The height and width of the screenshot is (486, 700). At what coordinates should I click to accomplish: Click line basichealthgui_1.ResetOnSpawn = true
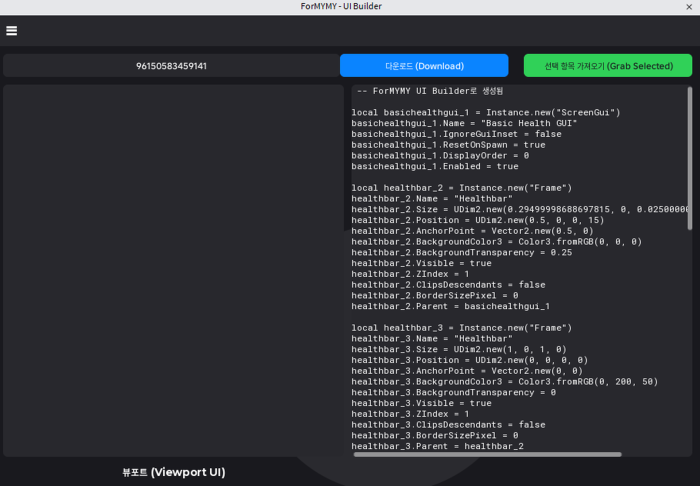448,145
